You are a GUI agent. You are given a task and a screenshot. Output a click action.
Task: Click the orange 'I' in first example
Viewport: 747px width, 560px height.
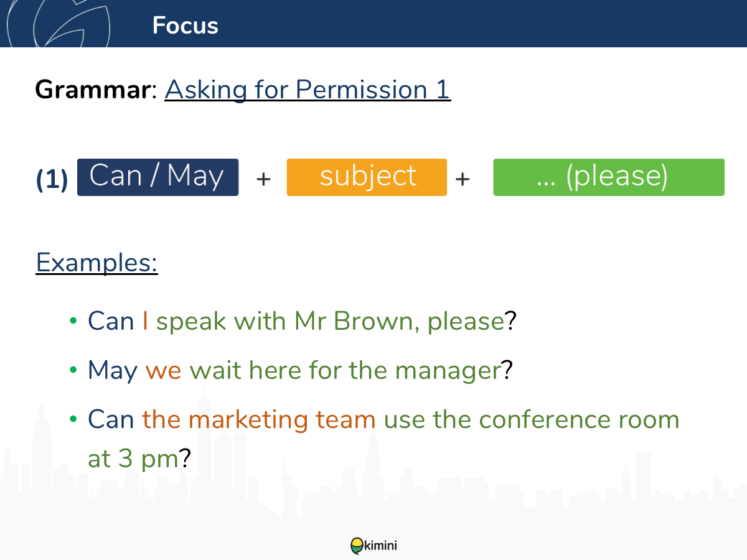coord(145,321)
